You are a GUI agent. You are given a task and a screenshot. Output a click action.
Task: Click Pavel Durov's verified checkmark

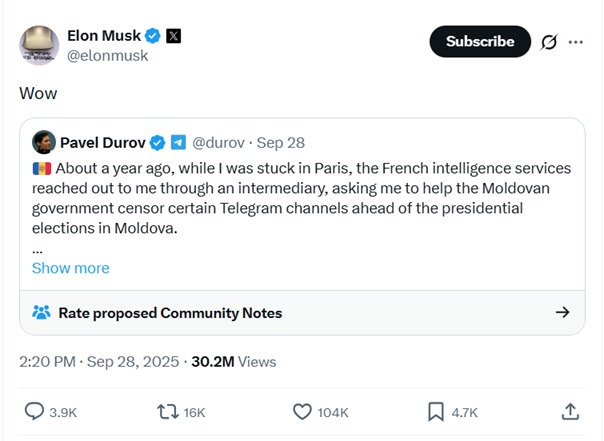pos(157,141)
